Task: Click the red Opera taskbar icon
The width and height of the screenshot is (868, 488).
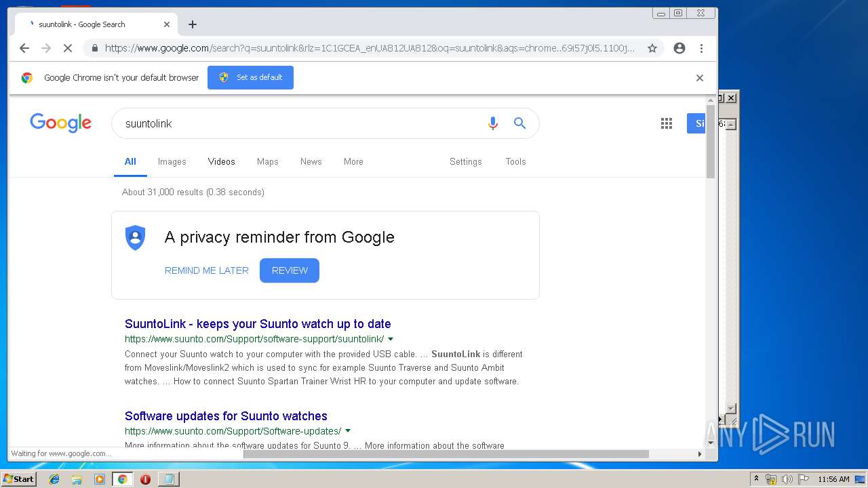Action: click(145, 479)
